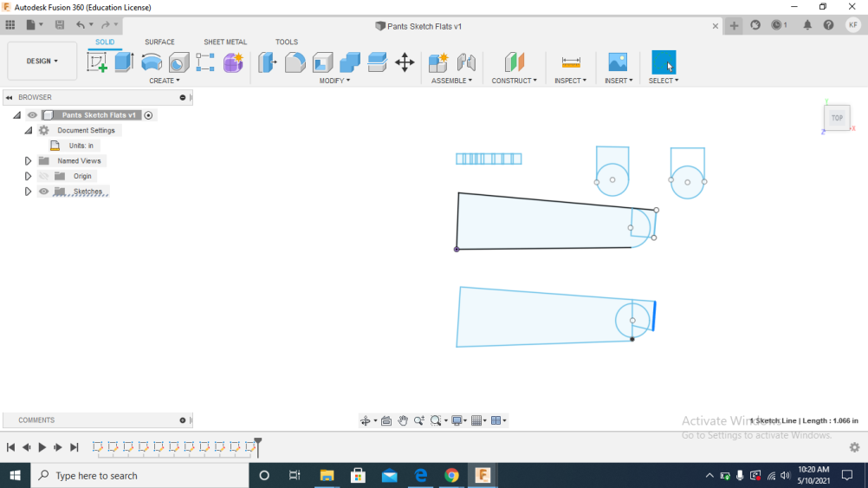Click the Extrude tool icon
The height and width of the screenshot is (488, 868).
124,62
